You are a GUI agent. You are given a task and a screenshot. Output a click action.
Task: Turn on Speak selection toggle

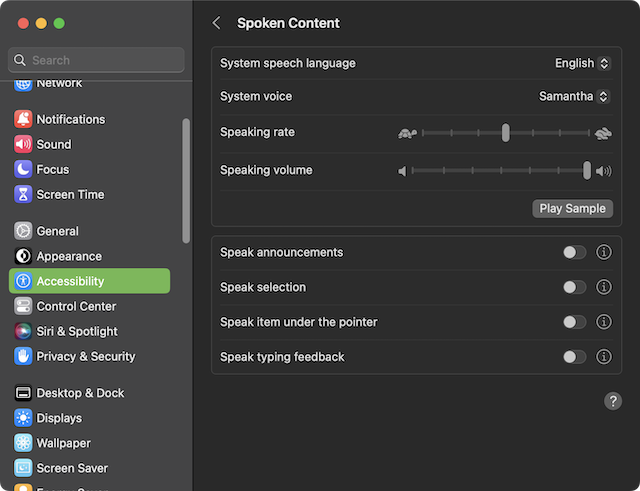pos(574,288)
